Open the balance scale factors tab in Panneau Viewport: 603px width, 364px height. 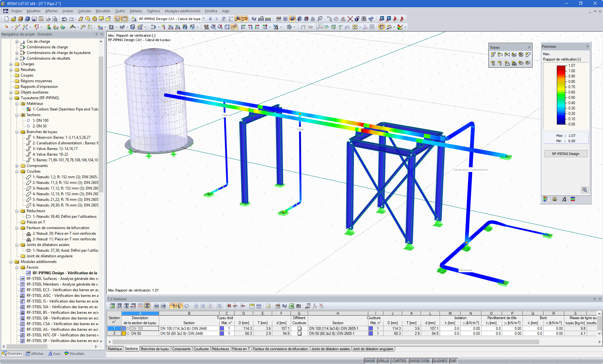click(555, 199)
